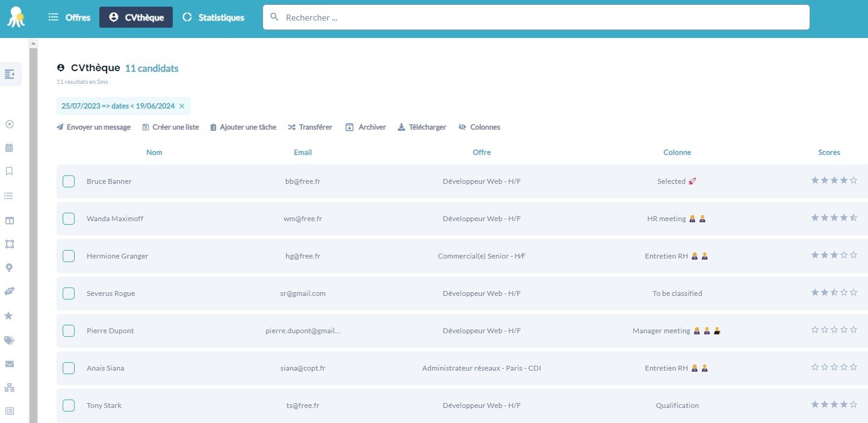Open the envelope mail icon in the sidebar
Image resolution: width=868 pixels, height=423 pixels.
(9, 364)
